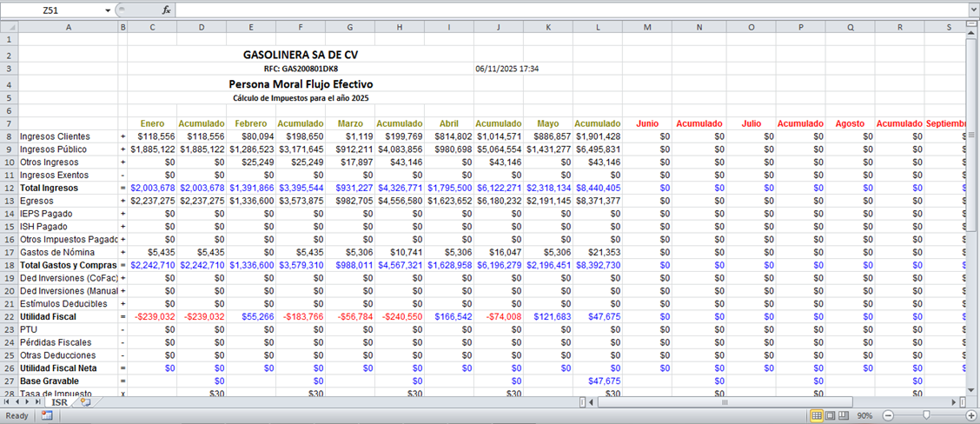980x424 pixels.
Task: Click the horizontal scrollbar thumb
Action: click(x=723, y=402)
